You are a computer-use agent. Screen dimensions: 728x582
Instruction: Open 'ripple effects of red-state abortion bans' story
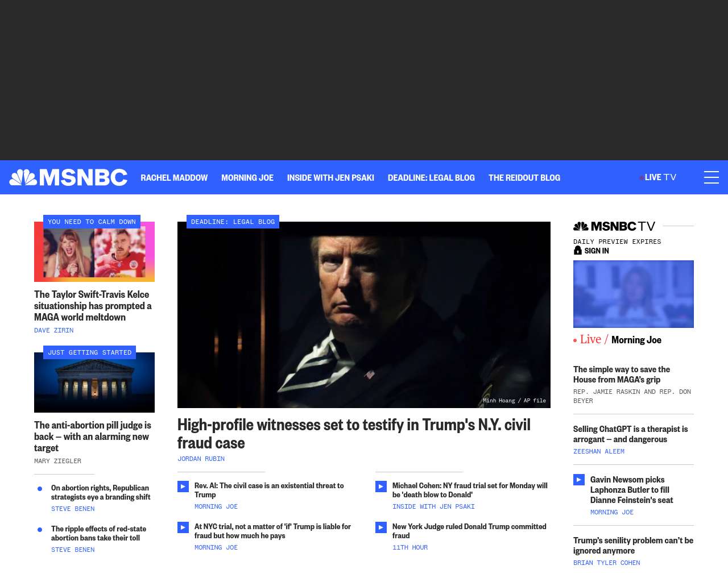(98, 533)
